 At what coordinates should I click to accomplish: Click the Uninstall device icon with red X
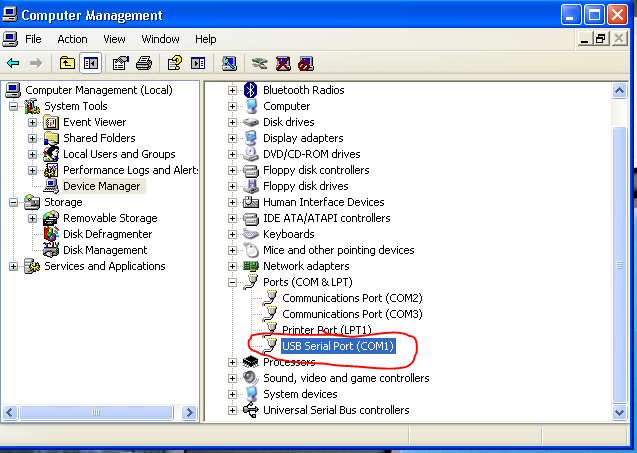click(x=283, y=63)
